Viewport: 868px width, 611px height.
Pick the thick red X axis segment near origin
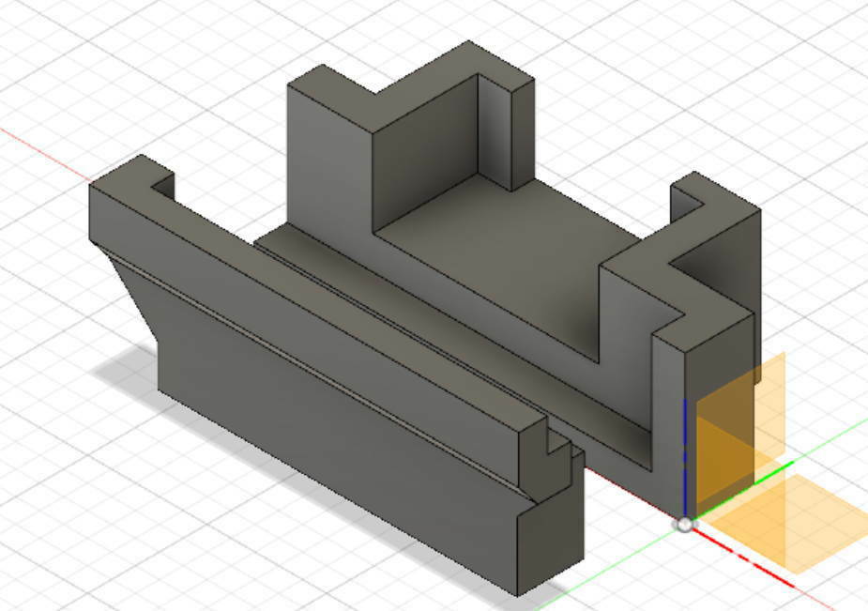tap(741, 558)
